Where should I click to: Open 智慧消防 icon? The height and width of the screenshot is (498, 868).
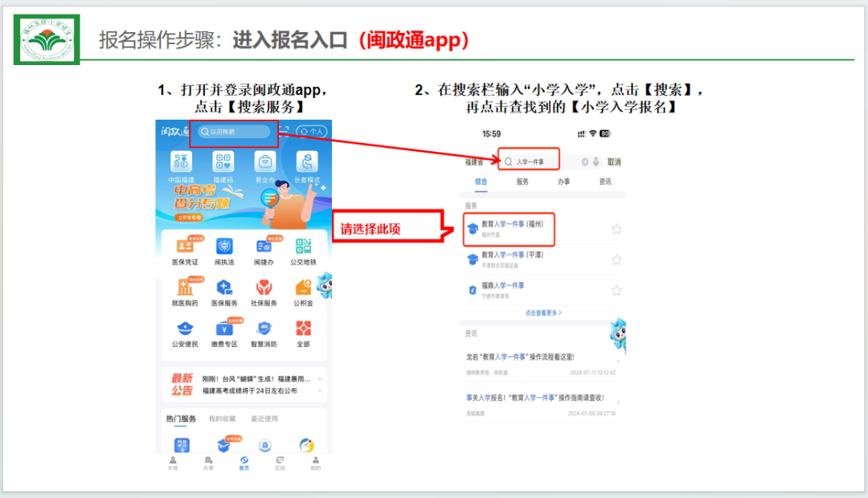coord(264,329)
